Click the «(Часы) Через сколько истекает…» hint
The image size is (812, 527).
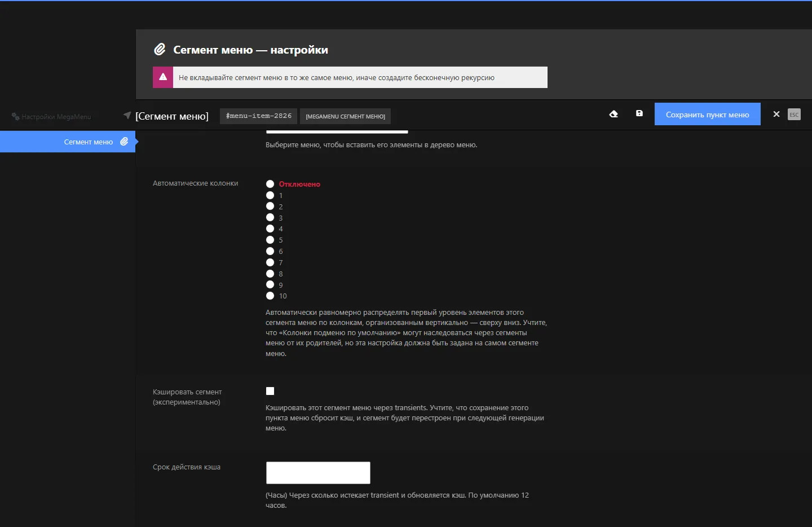(397, 500)
